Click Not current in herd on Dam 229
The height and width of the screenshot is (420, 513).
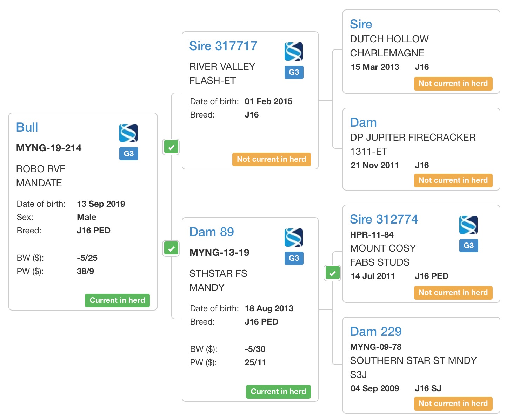click(453, 404)
